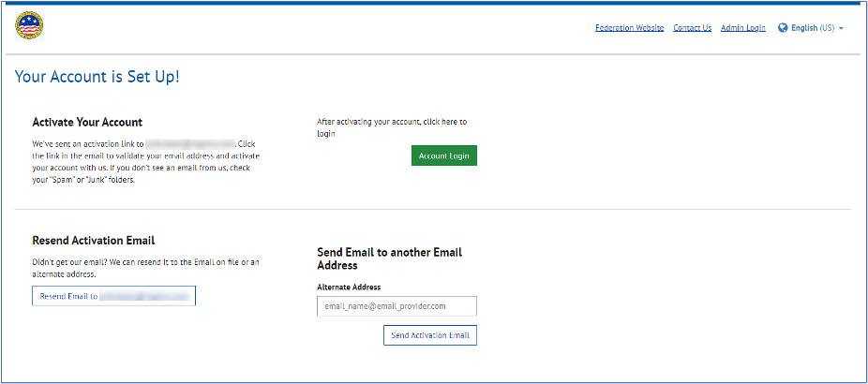
Task: Focus the Alternate Address email field
Action: (397, 306)
